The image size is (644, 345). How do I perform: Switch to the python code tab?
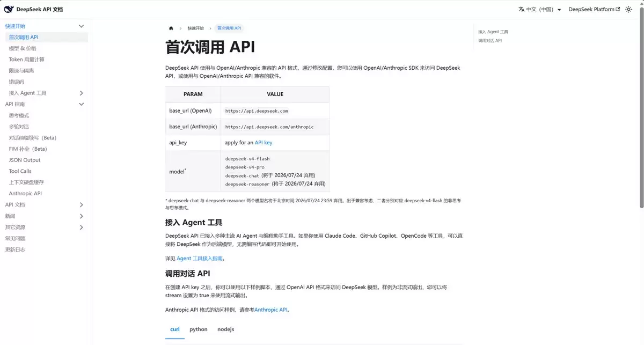click(x=199, y=329)
